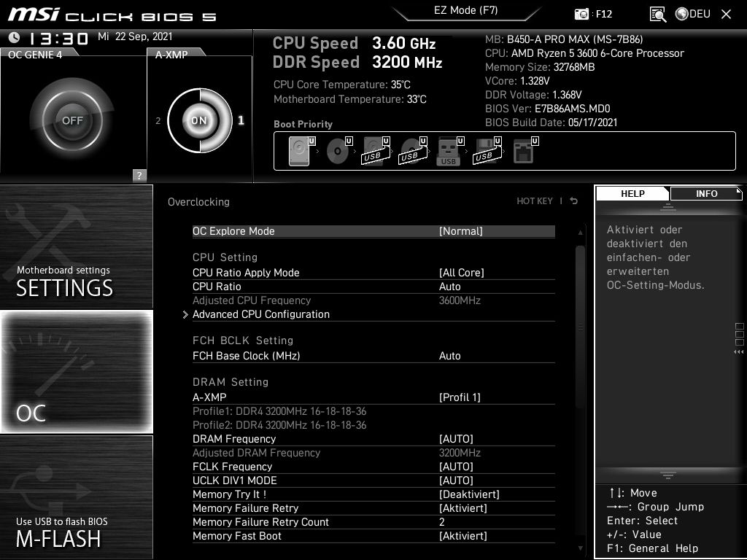Open the search tool in the title bar
This screenshot has width=747, height=560.
click(x=657, y=13)
